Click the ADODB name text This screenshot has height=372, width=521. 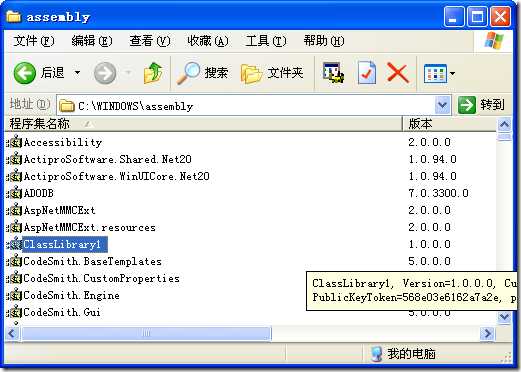pos(38,193)
